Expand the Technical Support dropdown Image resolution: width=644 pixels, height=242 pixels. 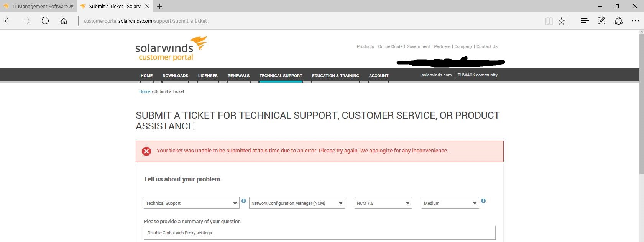pos(192,203)
